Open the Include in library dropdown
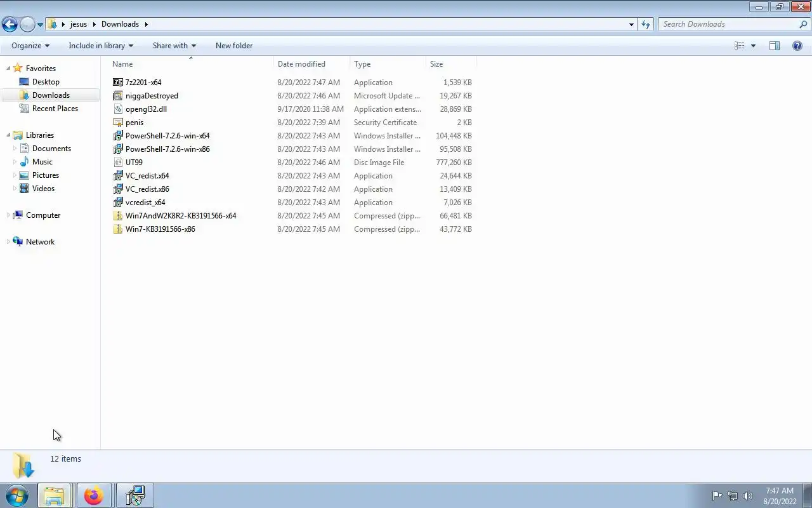The height and width of the screenshot is (508, 812). 101,46
